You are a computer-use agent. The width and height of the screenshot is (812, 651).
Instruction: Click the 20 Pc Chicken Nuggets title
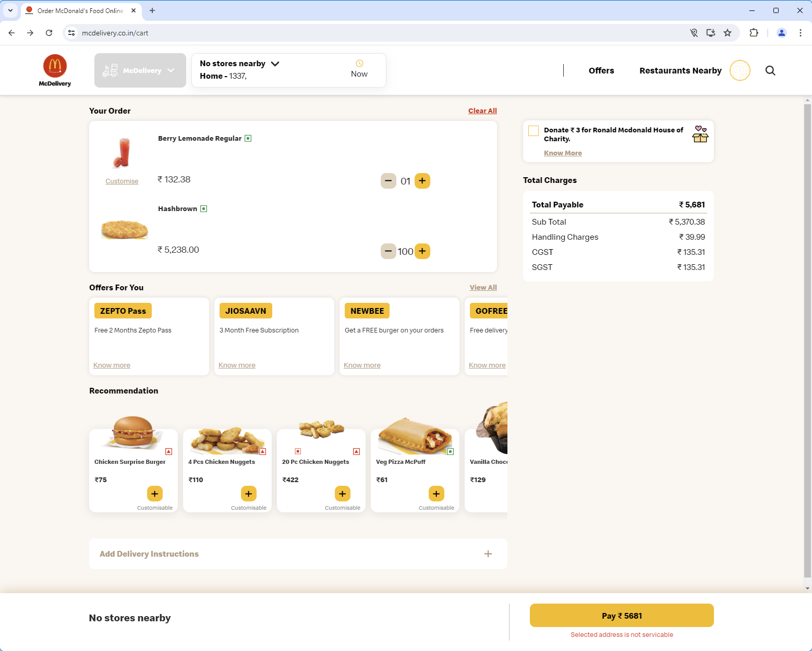pyautogui.click(x=316, y=462)
